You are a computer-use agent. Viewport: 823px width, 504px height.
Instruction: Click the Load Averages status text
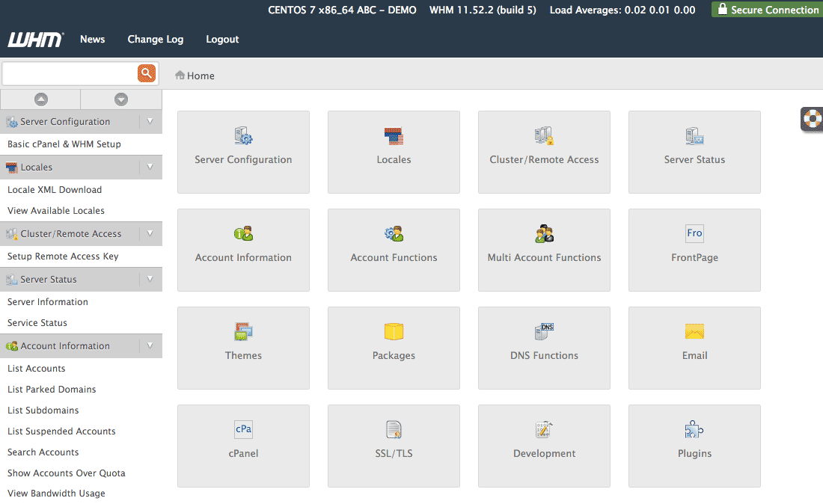click(622, 10)
